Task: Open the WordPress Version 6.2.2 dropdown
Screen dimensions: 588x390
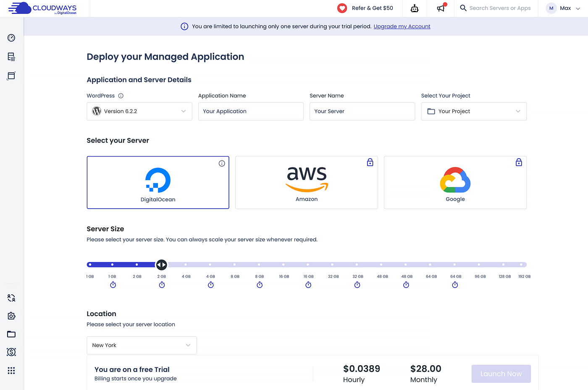Action: point(139,111)
